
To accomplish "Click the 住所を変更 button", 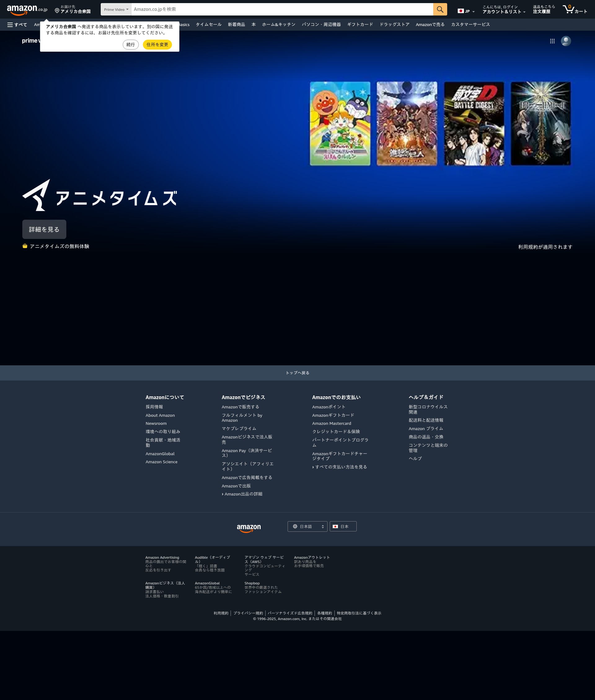I will (x=157, y=45).
